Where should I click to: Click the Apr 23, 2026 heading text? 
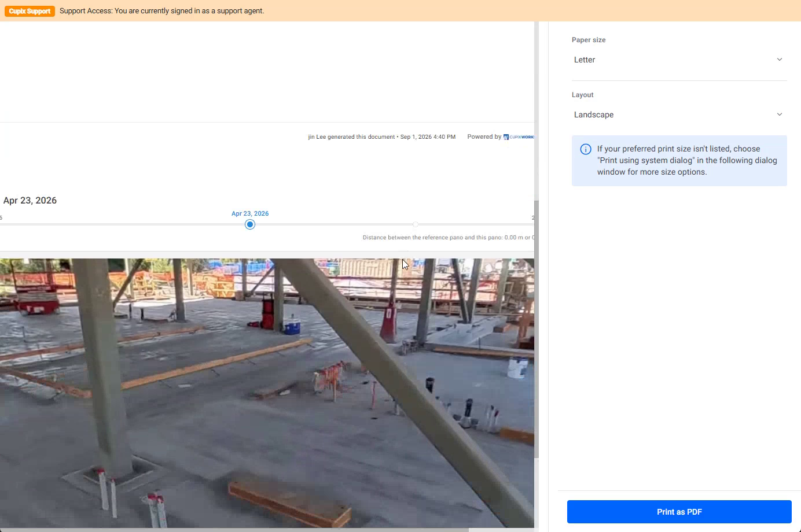pyautogui.click(x=30, y=201)
